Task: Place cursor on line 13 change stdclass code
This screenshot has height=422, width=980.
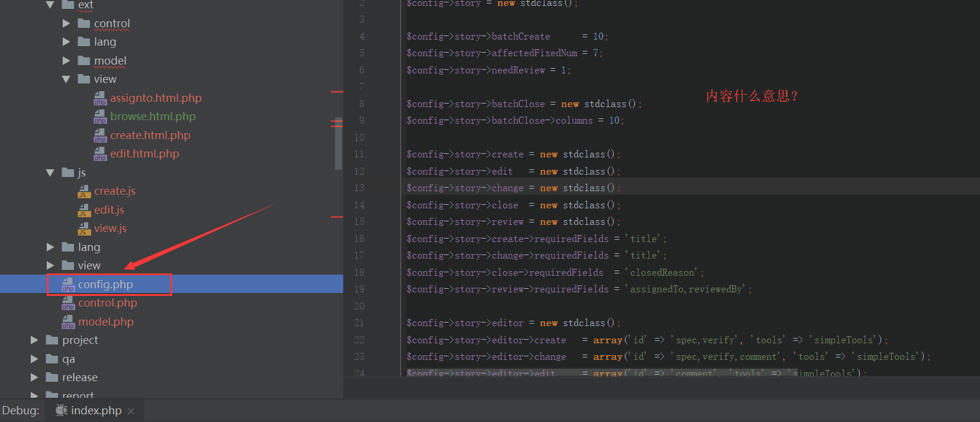Action: pyautogui.click(x=512, y=188)
